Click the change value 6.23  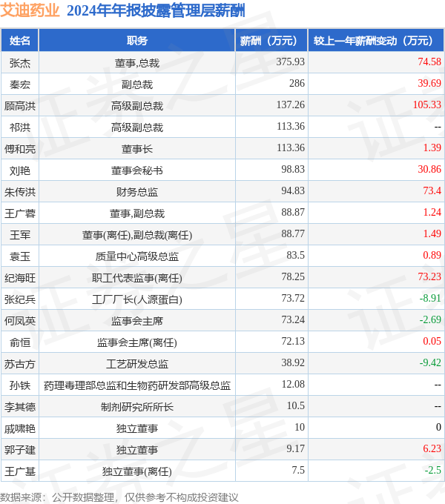click(x=432, y=448)
